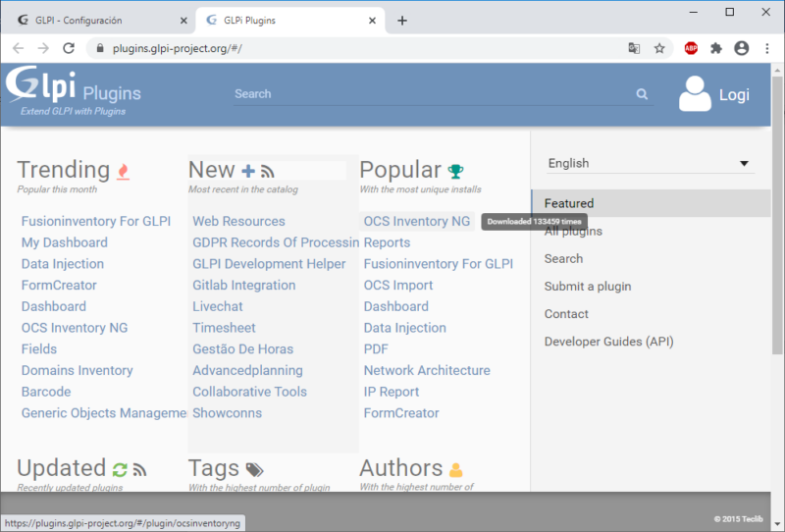This screenshot has height=532, width=785.
Task: Open the Chrome extensions puzzle icon
Action: tap(716, 48)
